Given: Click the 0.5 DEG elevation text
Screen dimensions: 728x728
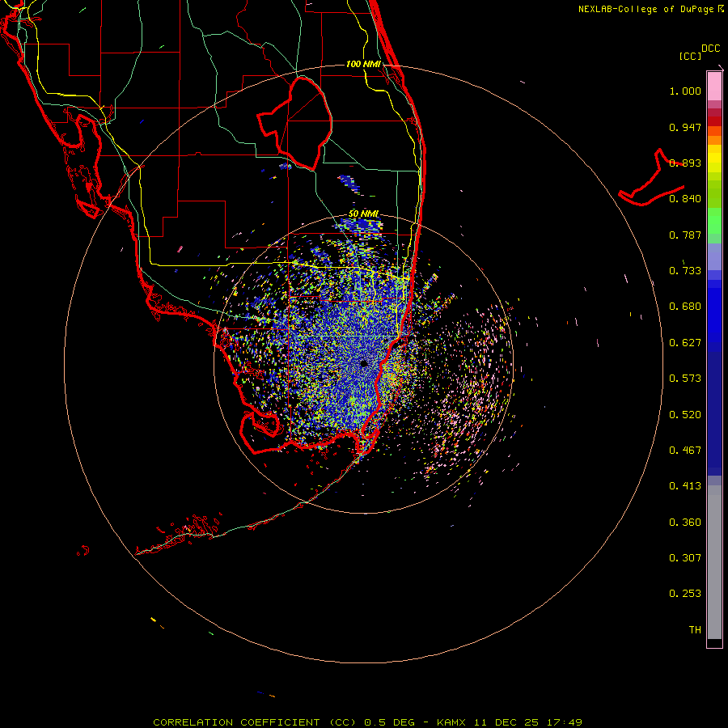Looking at the screenshot, I should (391, 722).
